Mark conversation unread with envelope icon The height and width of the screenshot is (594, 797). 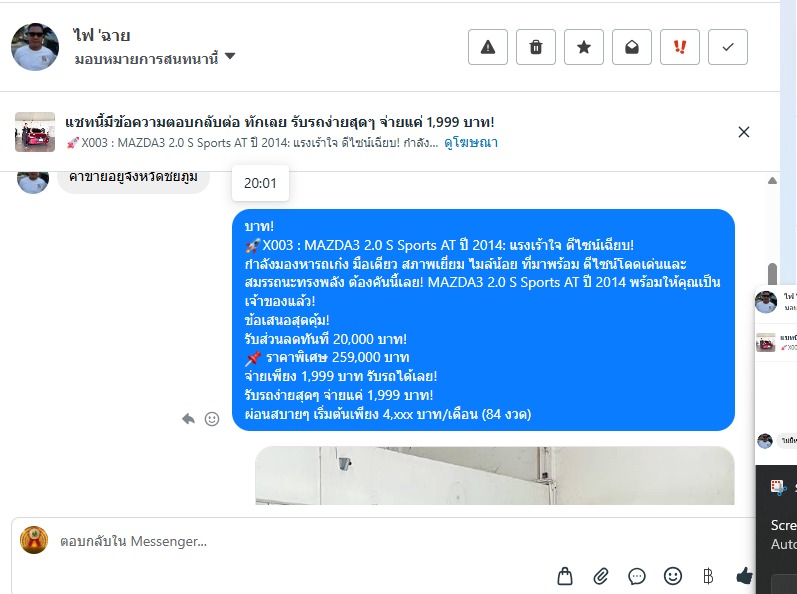(x=632, y=47)
